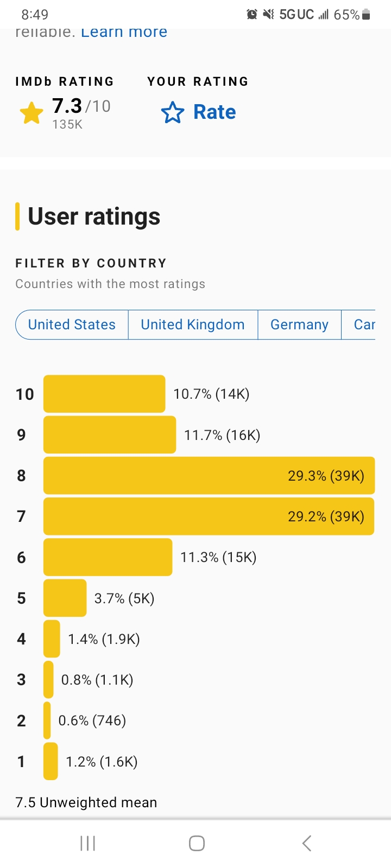This screenshot has height=868, width=391.
Task: Select the Germany country filter
Action: 299,324
